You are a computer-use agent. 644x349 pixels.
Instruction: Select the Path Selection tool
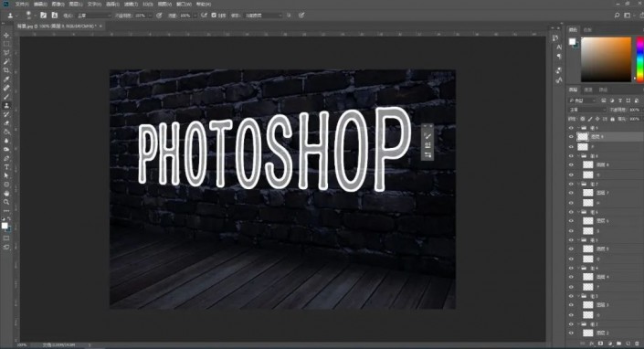pyautogui.click(x=6, y=175)
